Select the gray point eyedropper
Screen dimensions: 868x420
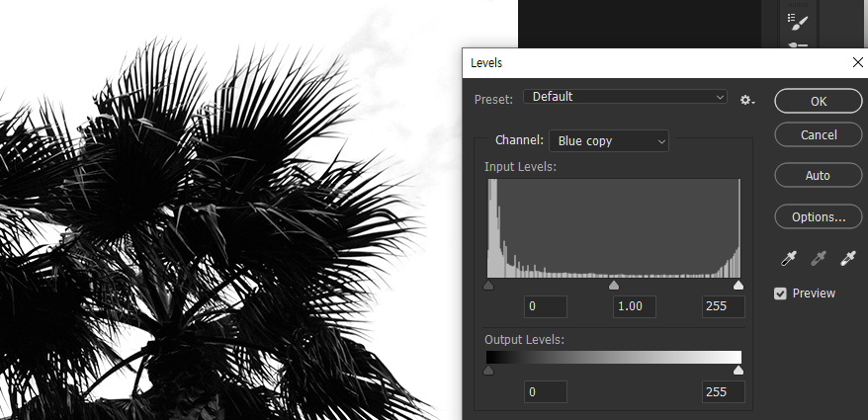tap(819, 258)
